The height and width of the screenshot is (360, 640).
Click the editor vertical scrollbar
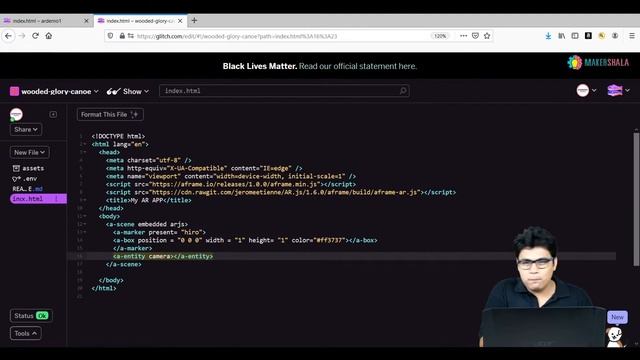(x=636, y=198)
